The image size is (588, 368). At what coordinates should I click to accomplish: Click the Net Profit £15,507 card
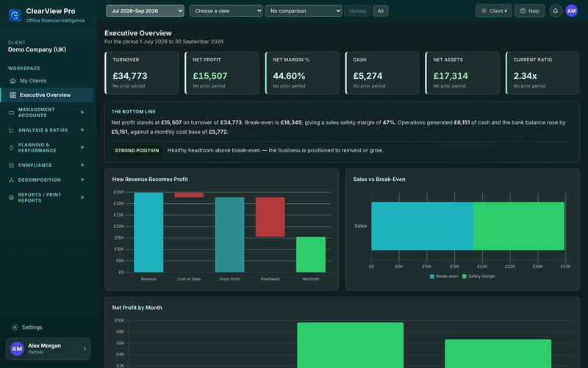click(x=222, y=73)
